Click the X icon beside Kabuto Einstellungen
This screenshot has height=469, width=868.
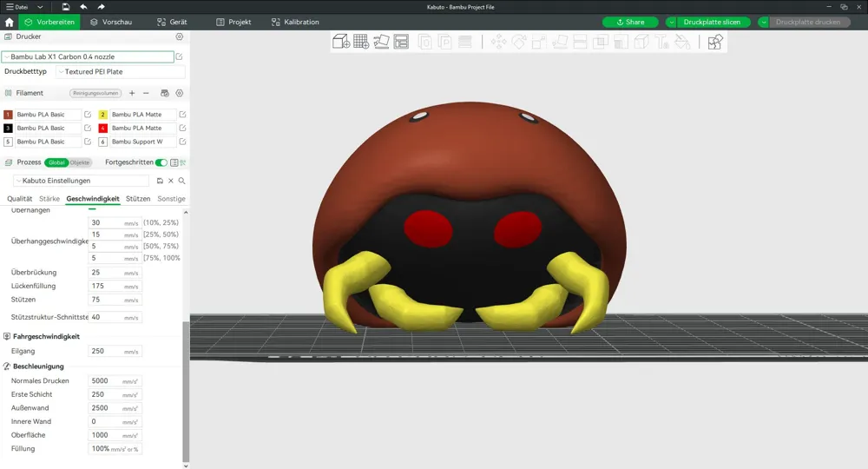tap(171, 181)
